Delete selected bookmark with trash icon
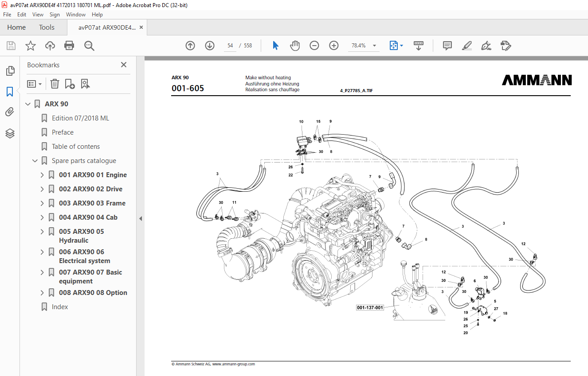 click(x=55, y=84)
